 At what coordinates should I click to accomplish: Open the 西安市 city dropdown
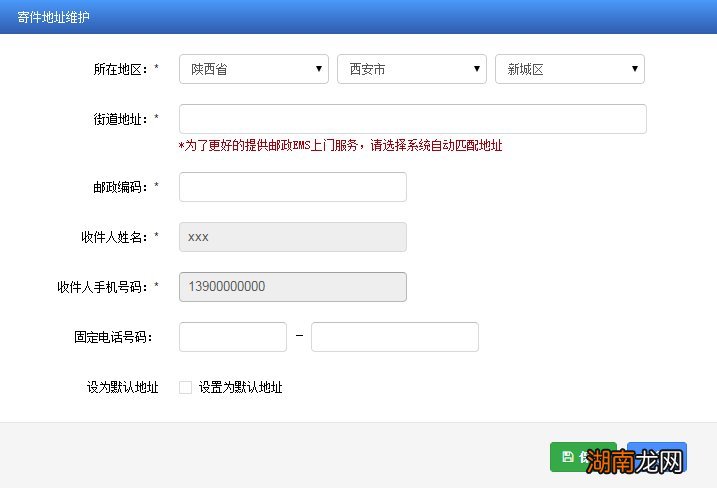click(411, 69)
